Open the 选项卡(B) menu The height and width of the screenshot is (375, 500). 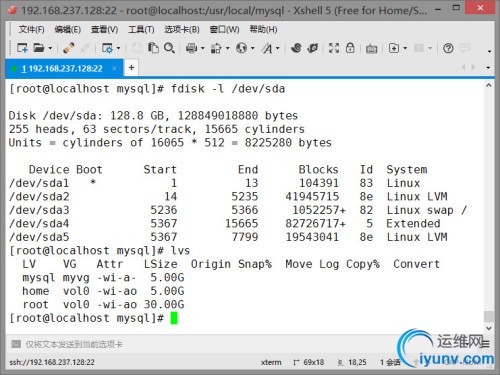(x=182, y=30)
